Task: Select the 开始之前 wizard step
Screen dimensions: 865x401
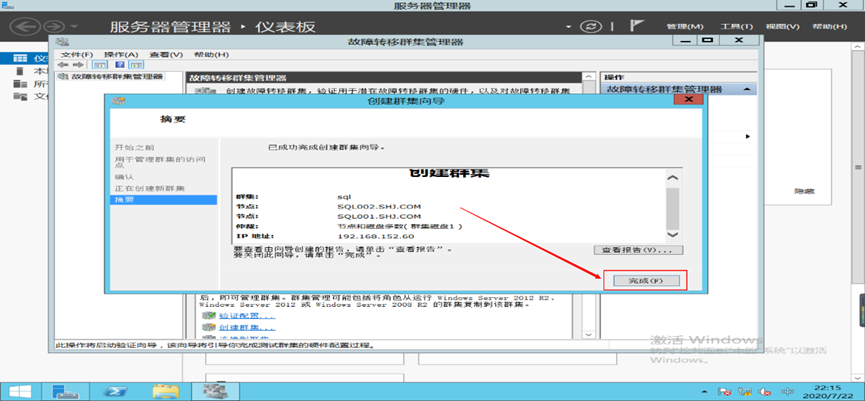Action: click(135, 147)
